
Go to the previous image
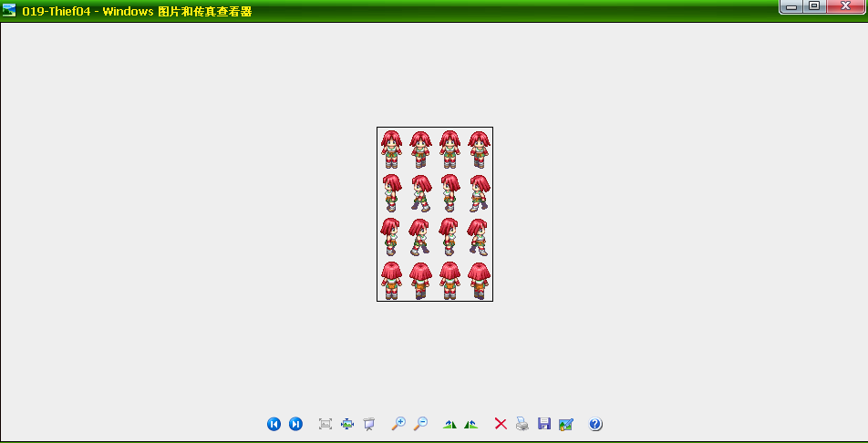(274, 424)
